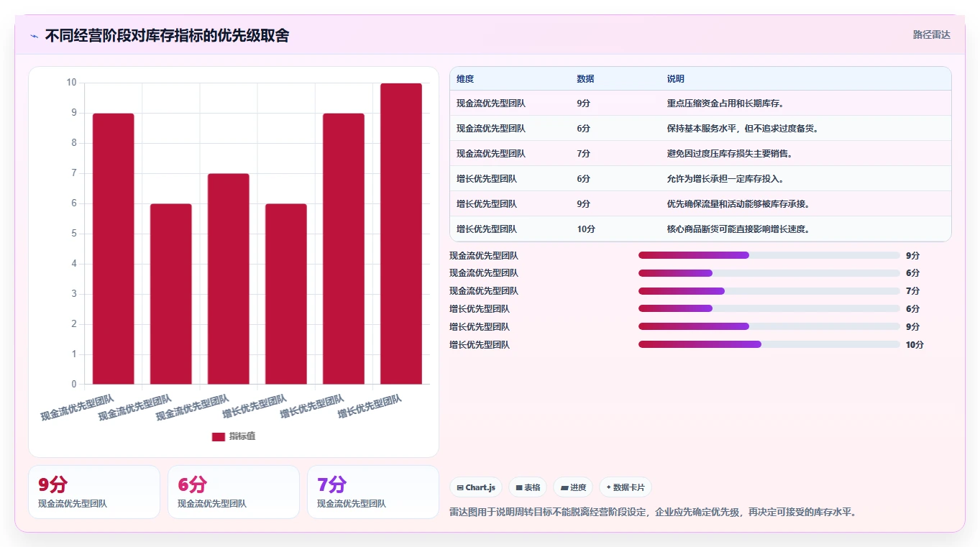
Task: Click the 维度 table column header
Action: 465,79
